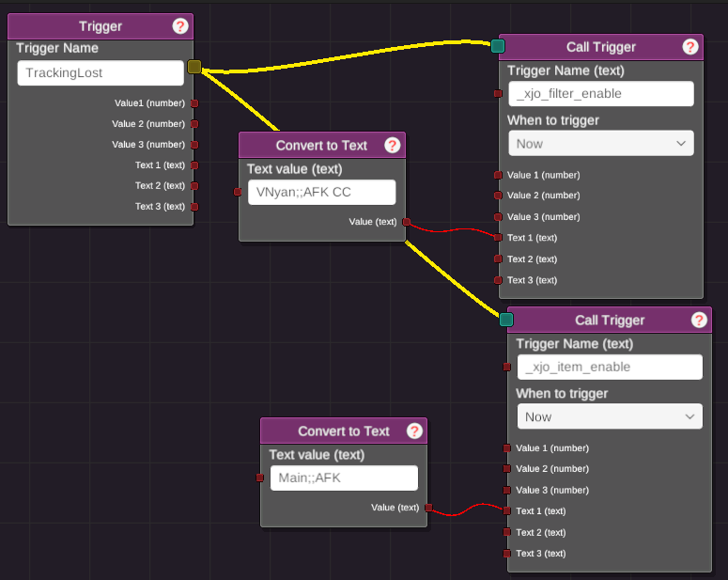The image size is (728, 580).
Task: Click the _xjo_filter_enable trigger name field
Action: coord(601,93)
